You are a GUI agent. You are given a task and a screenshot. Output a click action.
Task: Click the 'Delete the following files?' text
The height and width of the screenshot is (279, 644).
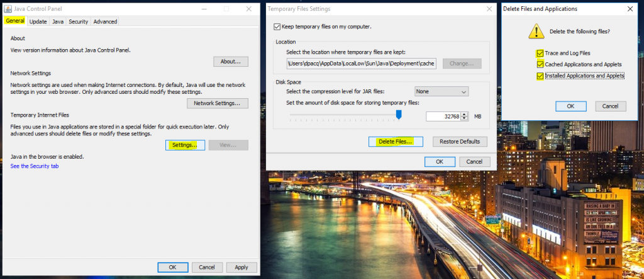(579, 31)
